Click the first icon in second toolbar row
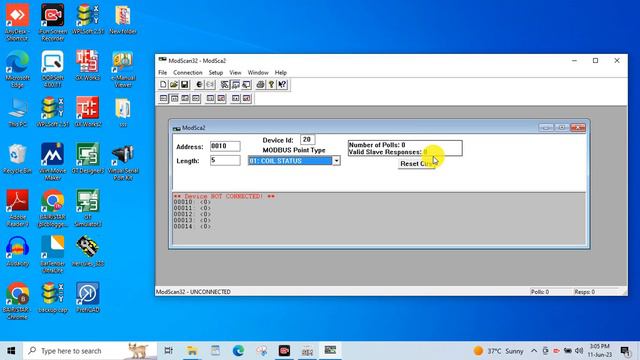This screenshot has width=640, height=360. (x=163, y=98)
